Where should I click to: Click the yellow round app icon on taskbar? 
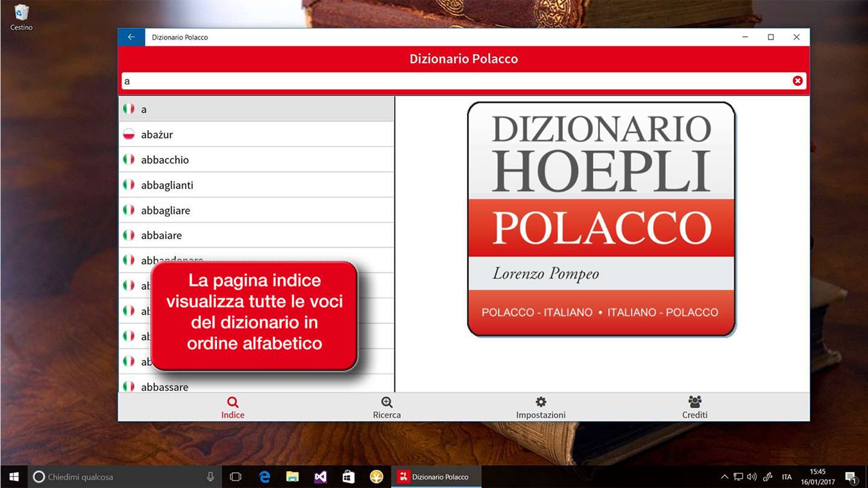pyautogui.click(x=377, y=477)
